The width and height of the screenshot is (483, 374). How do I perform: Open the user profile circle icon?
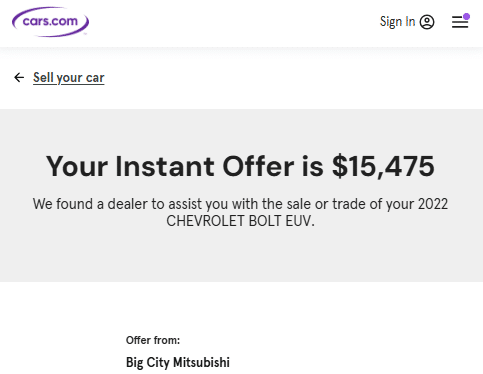(427, 22)
